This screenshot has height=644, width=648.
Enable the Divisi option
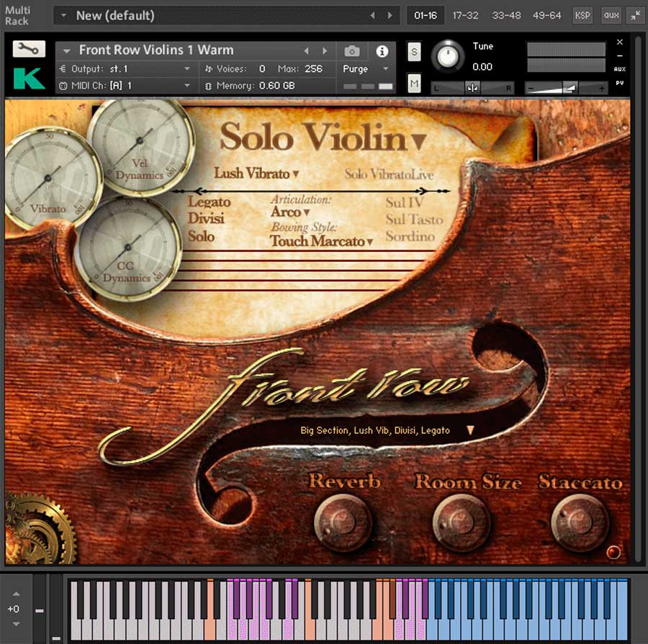[206, 218]
